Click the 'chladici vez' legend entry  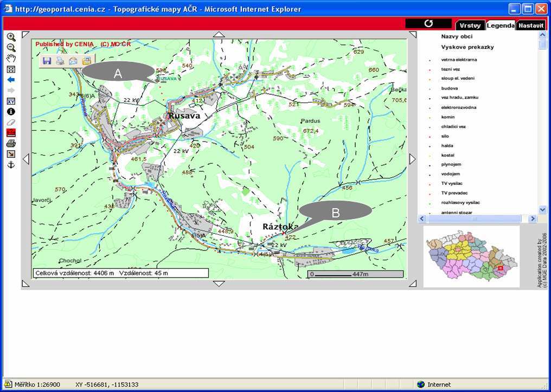click(453, 126)
